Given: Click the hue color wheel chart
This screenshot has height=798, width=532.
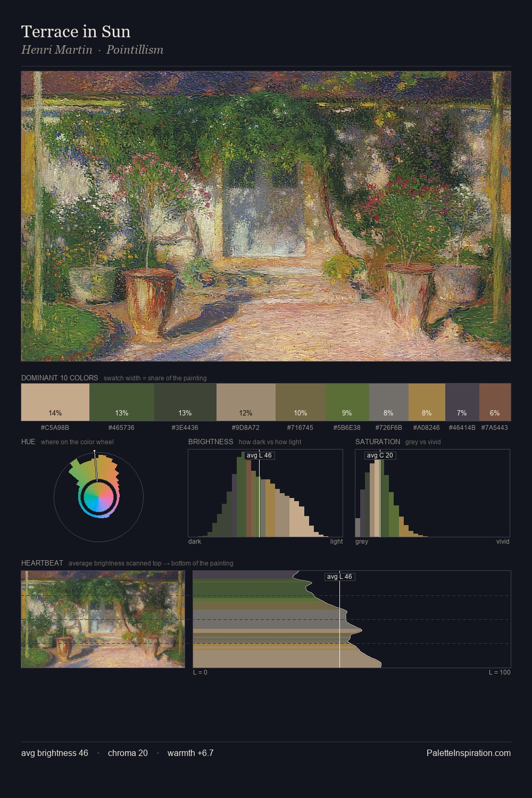Looking at the screenshot, I should (x=98, y=497).
